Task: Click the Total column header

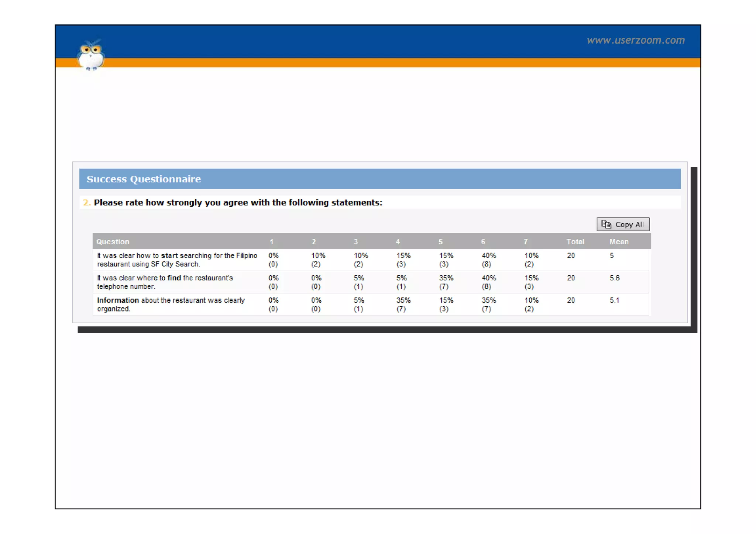Action: pos(575,242)
